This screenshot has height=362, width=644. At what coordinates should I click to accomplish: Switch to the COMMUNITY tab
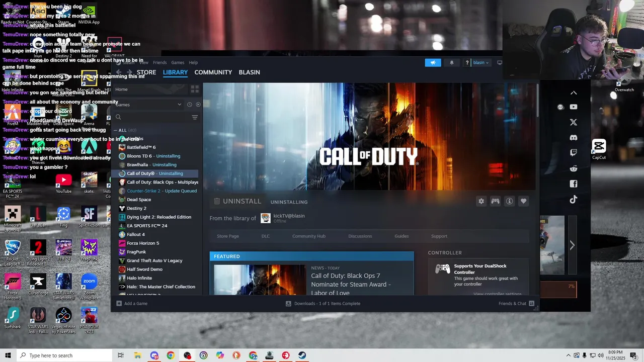pos(213,72)
